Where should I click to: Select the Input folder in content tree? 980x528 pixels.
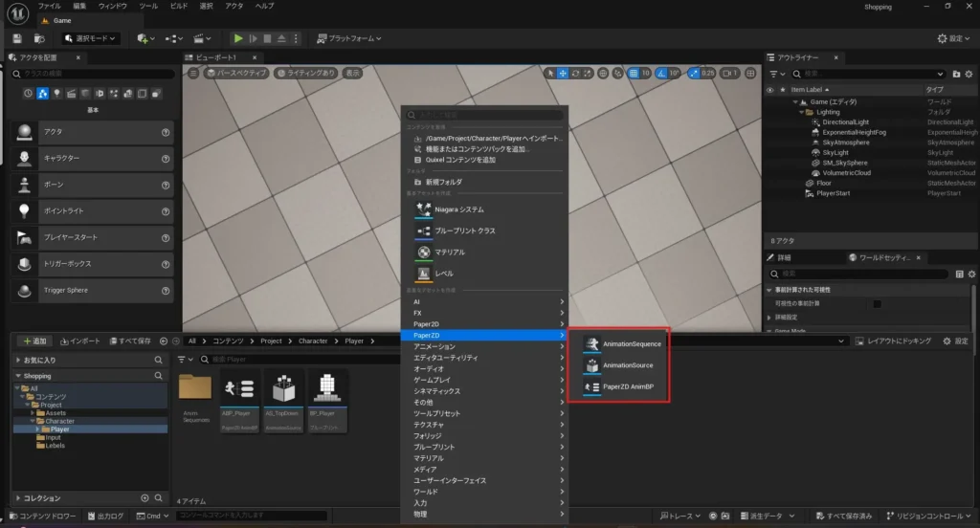tap(53, 437)
